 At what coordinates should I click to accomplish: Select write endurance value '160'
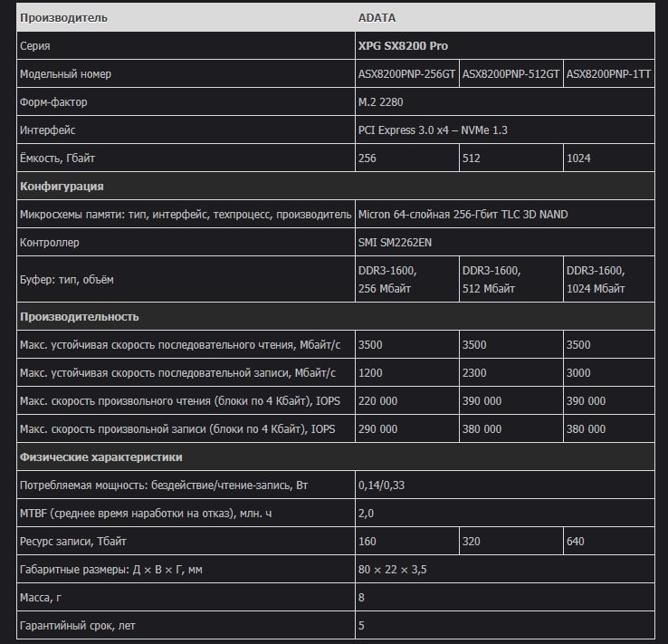coord(367,542)
